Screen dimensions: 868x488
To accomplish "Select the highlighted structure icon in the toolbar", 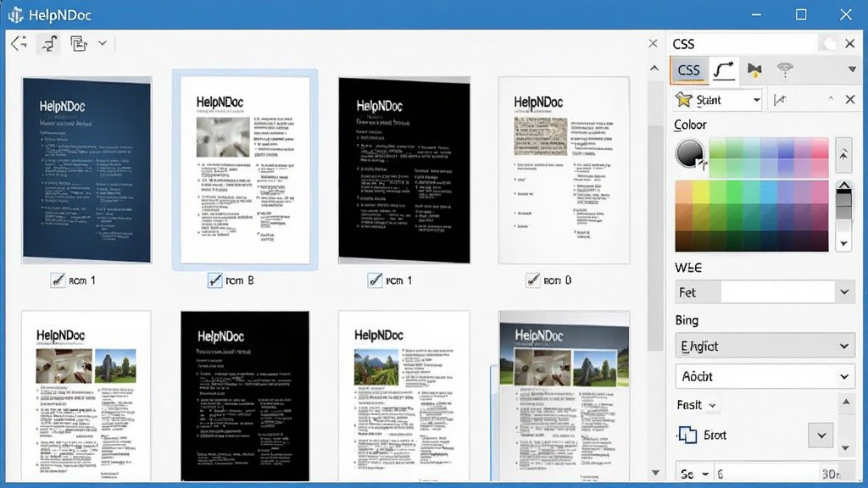I will pyautogui.click(x=49, y=43).
